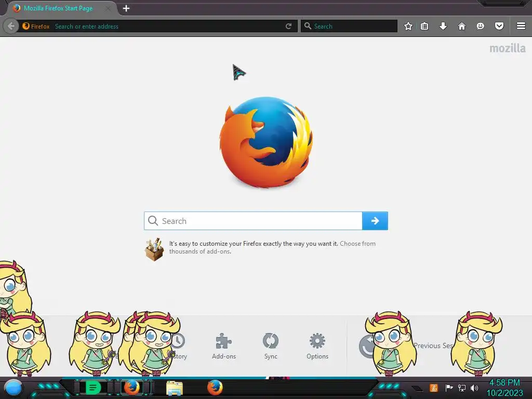Viewport: 532px width, 399px height.
Task: Open the Action Center flag tray icon
Action: click(449, 388)
